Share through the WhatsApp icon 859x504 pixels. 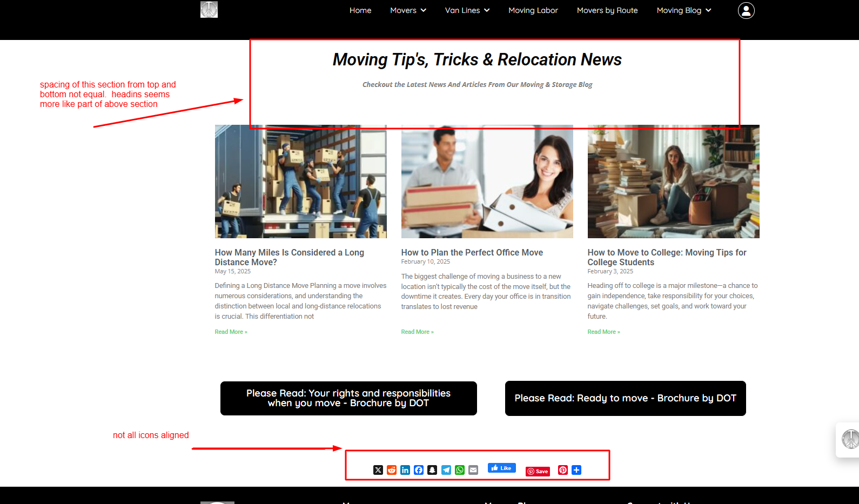pyautogui.click(x=460, y=470)
